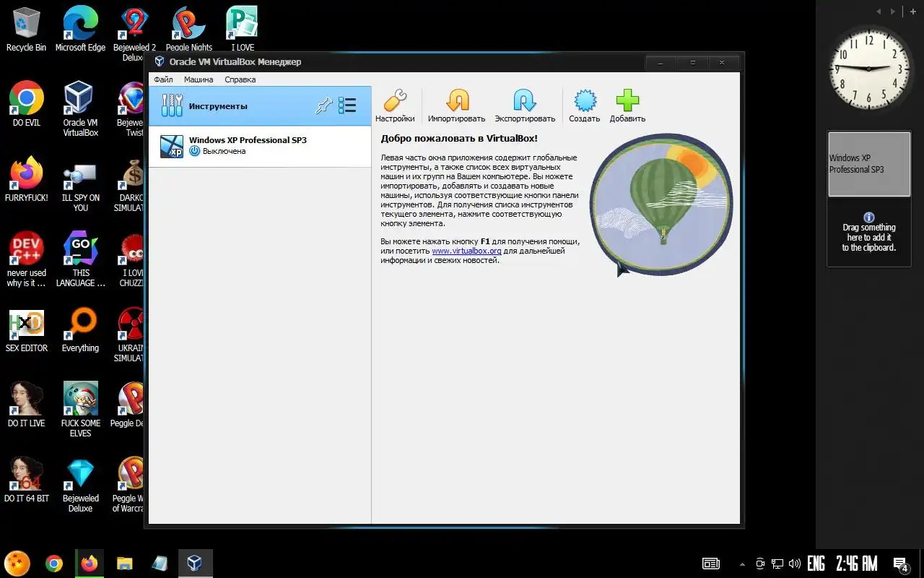Click the GoLand THIS LANGUAGE shortcut
The width and height of the screenshot is (924, 578).
pos(80,259)
